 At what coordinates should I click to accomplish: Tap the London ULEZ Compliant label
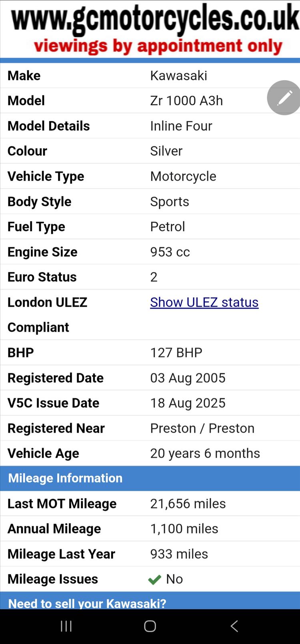47,314
